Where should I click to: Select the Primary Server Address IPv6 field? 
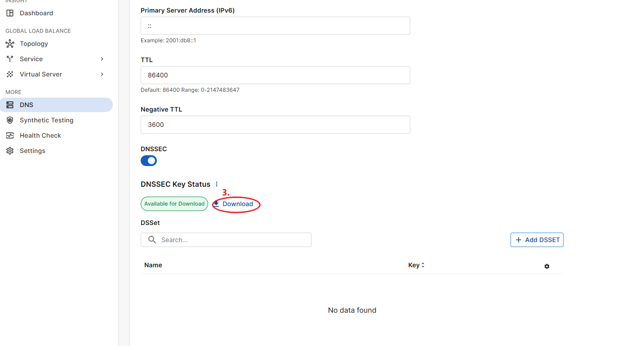[x=275, y=26]
